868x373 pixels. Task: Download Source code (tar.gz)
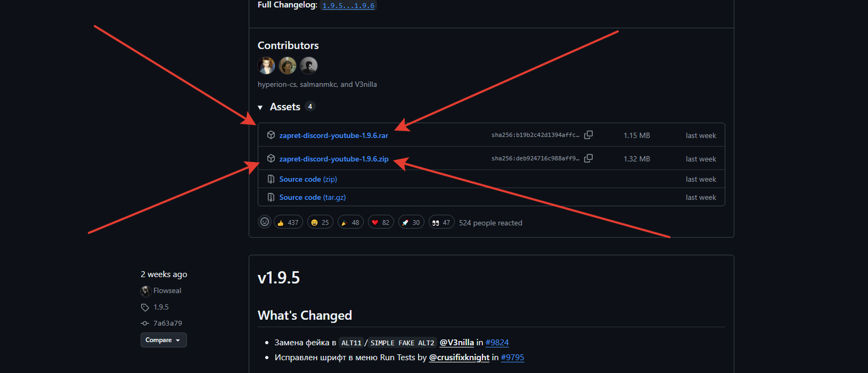point(312,197)
